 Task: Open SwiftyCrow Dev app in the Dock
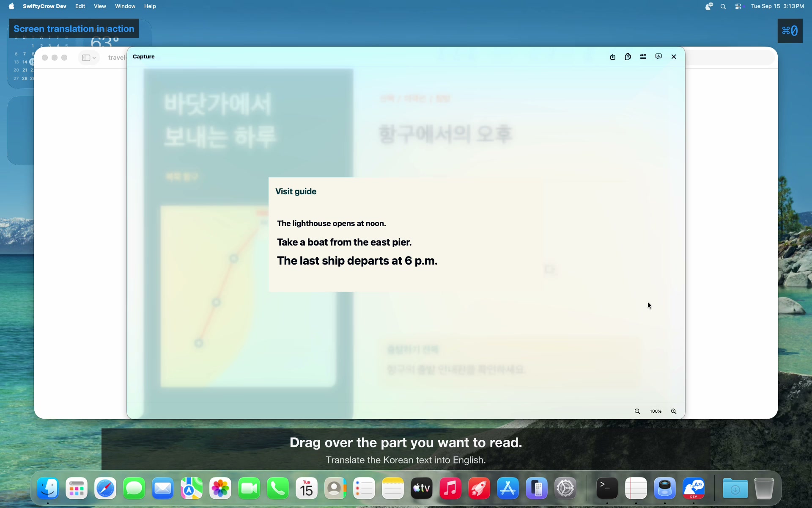[694, 489]
